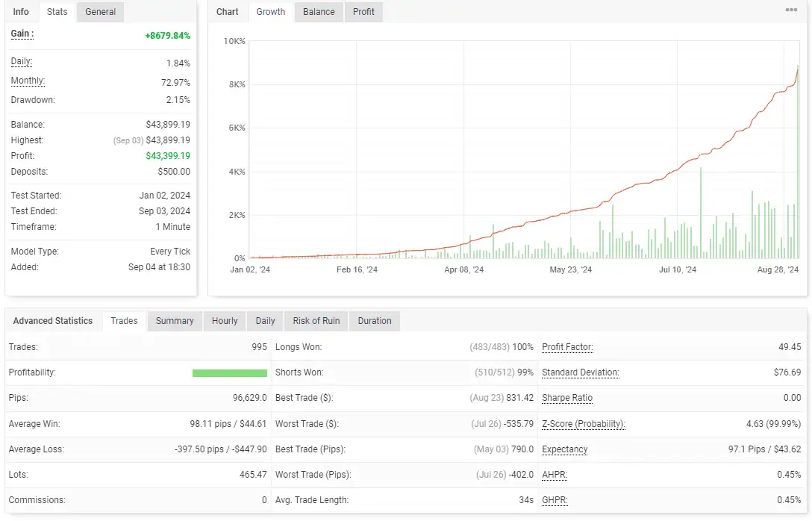Click the green Profitability bar

pyautogui.click(x=229, y=372)
